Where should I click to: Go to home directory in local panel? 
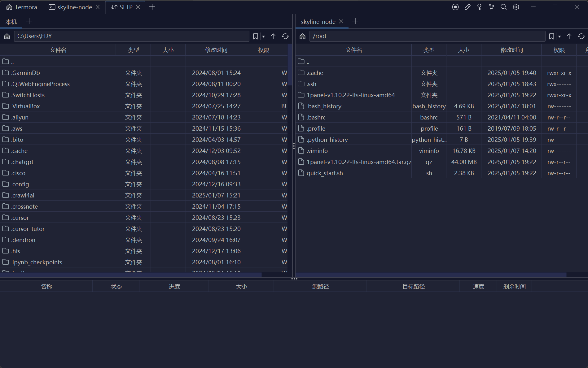pos(7,36)
